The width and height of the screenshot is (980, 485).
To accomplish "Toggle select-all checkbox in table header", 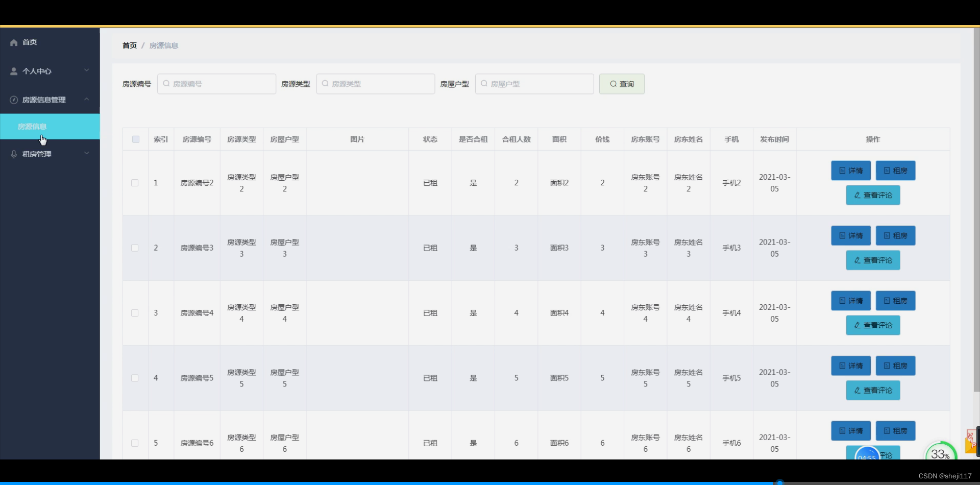I will tap(136, 139).
